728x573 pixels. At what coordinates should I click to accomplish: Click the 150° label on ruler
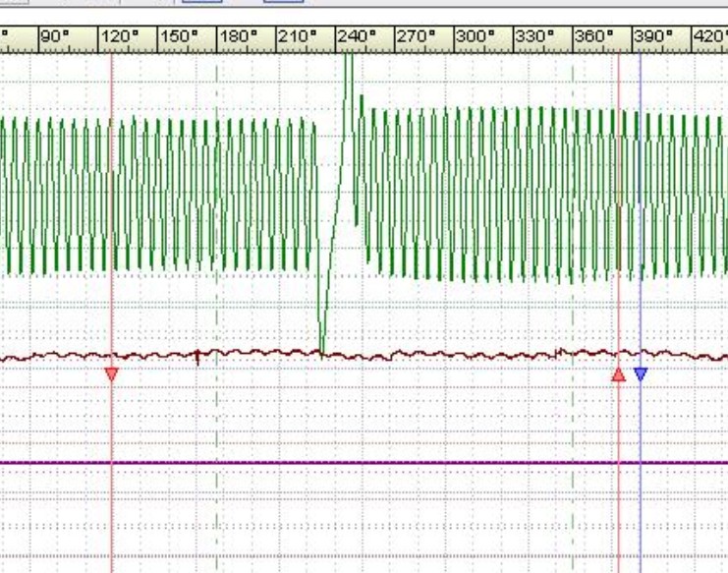point(179,35)
